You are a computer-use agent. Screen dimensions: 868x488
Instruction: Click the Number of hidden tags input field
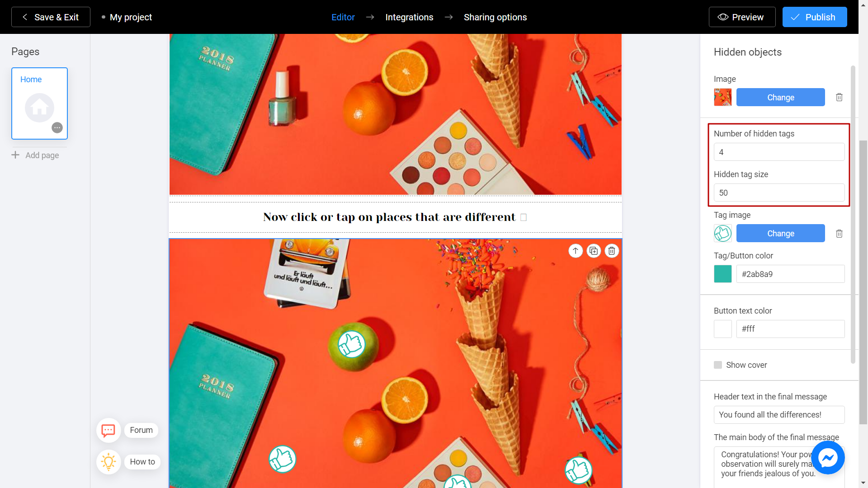[779, 151]
